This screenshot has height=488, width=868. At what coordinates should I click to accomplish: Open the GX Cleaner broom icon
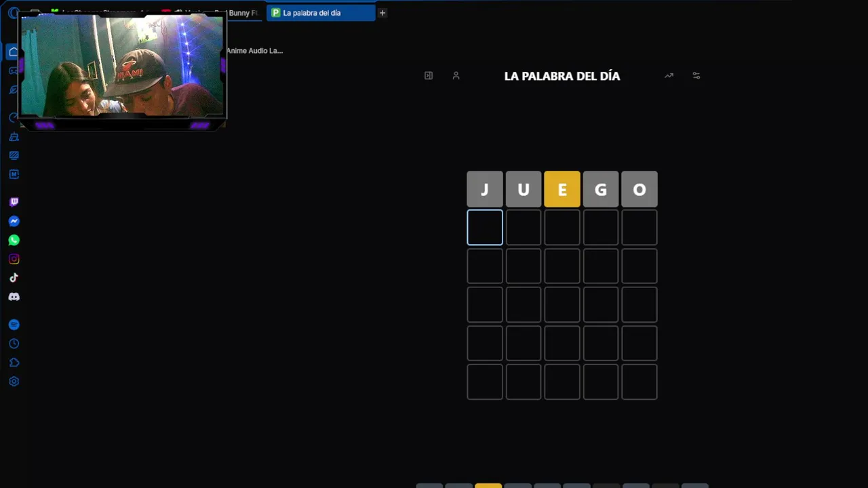click(x=14, y=137)
